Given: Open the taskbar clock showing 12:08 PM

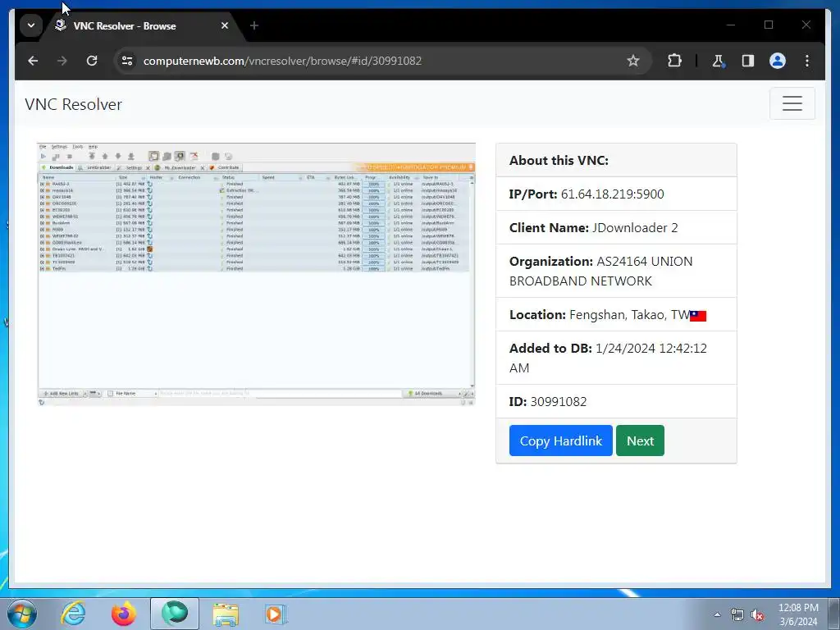Looking at the screenshot, I should pos(798,614).
